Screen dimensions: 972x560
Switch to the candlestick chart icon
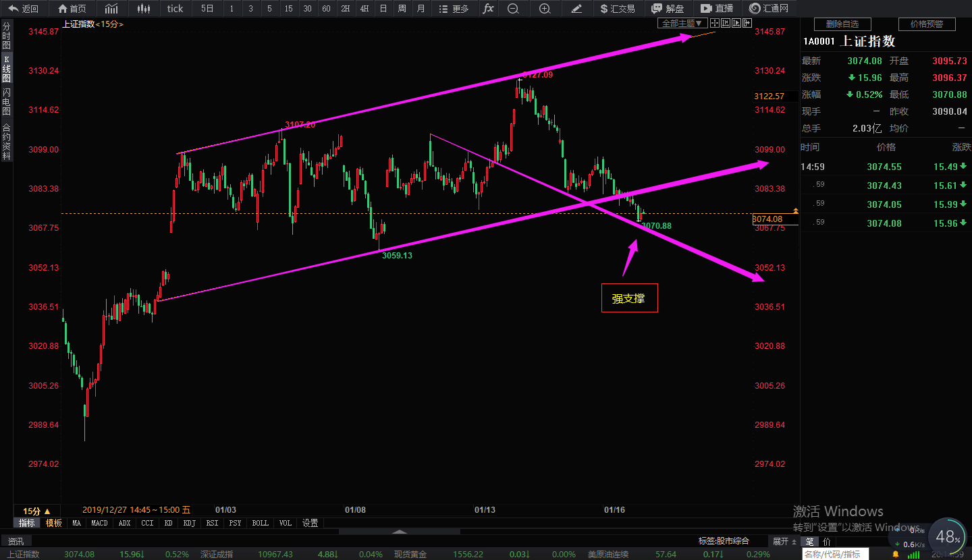click(143, 9)
